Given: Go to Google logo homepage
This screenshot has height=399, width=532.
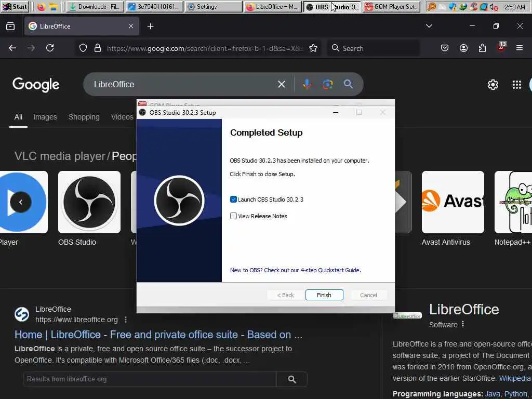Looking at the screenshot, I should 36,85.
